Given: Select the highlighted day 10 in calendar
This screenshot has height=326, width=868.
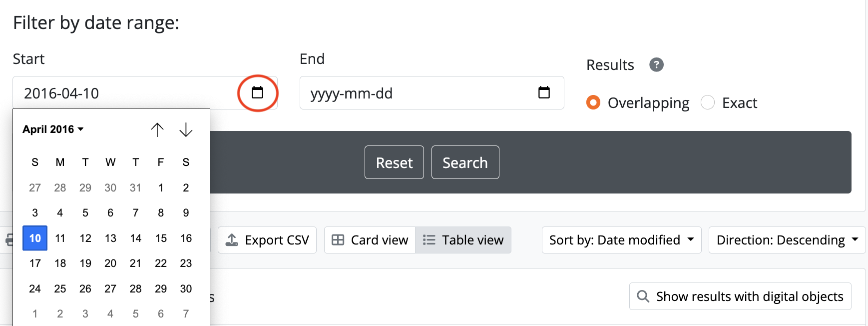Looking at the screenshot, I should (35, 238).
